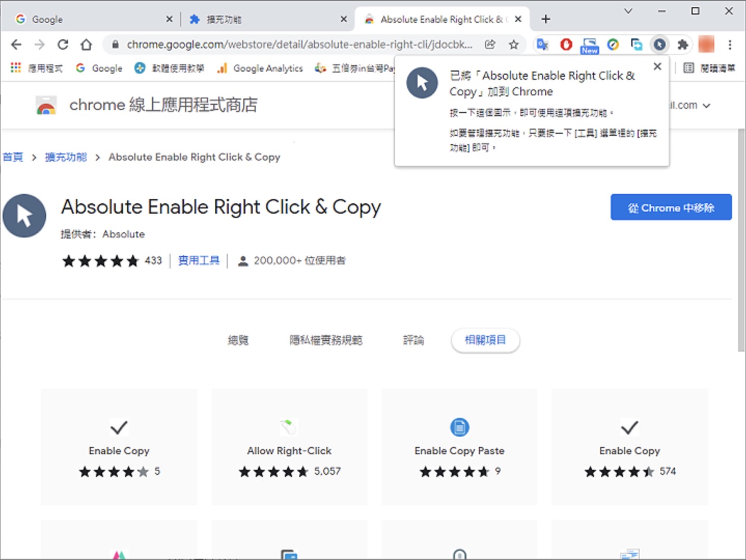Image resolution: width=746 pixels, height=560 pixels.
Task: Close the Google tab
Action: tap(169, 19)
